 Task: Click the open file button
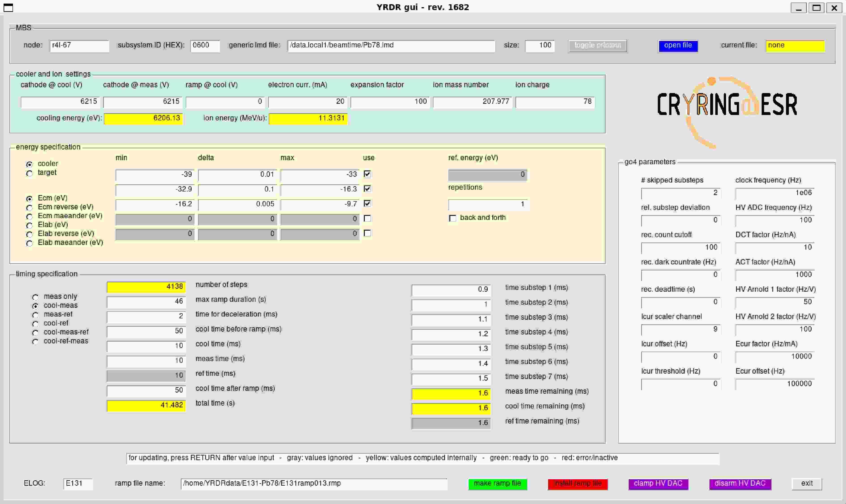click(x=678, y=46)
